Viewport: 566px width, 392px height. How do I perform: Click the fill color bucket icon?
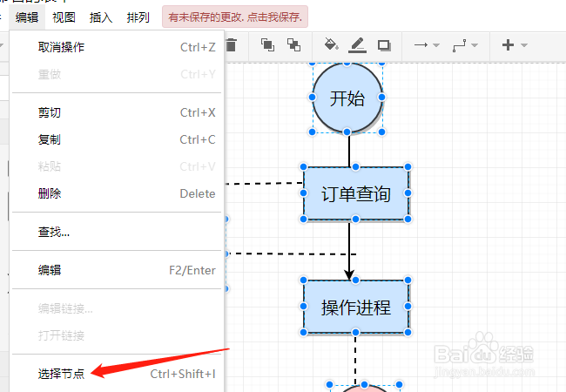tap(331, 44)
